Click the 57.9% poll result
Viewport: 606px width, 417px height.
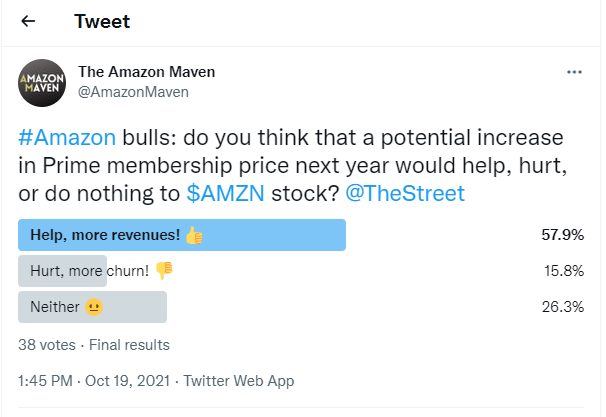(x=563, y=235)
